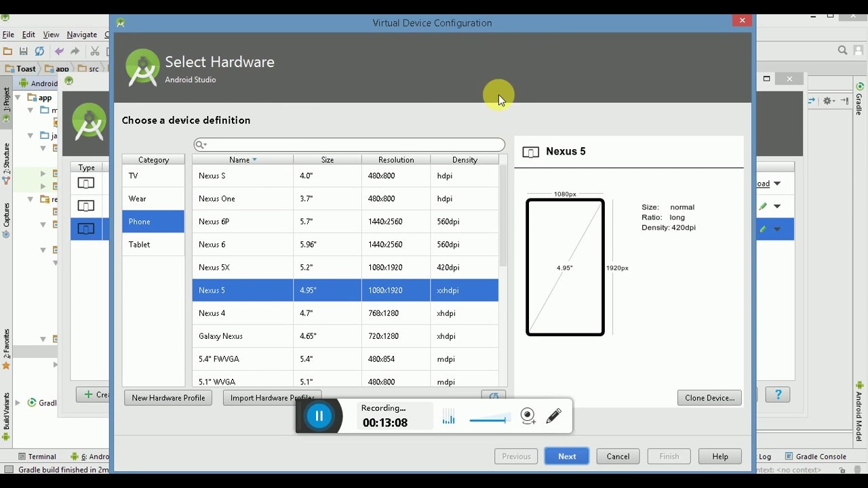This screenshot has height=488, width=868.
Task: Select the first device type icon in Type column
Action: tap(86, 183)
